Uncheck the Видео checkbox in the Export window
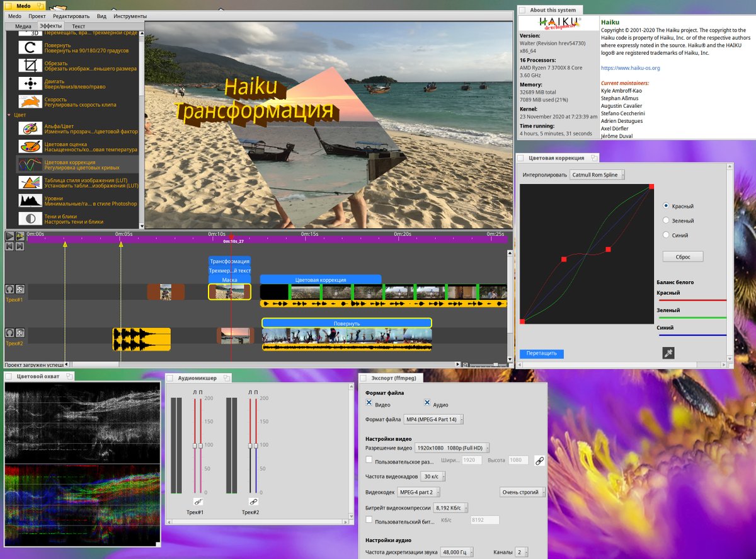This screenshot has height=559, width=756. click(x=369, y=403)
